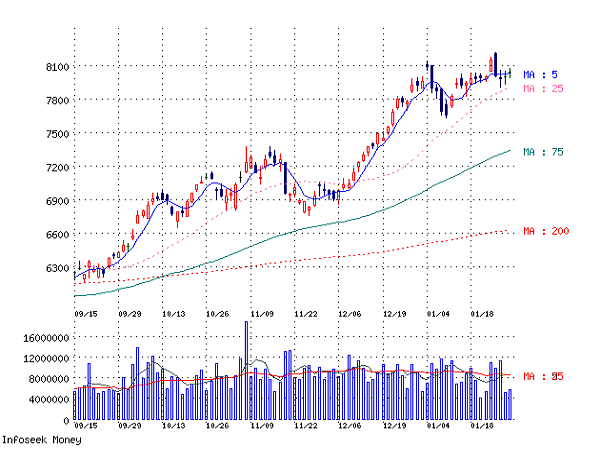The height and width of the screenshot is (460, 600).
Task: Click the 7800 price axis label
Action: (57, 100)
